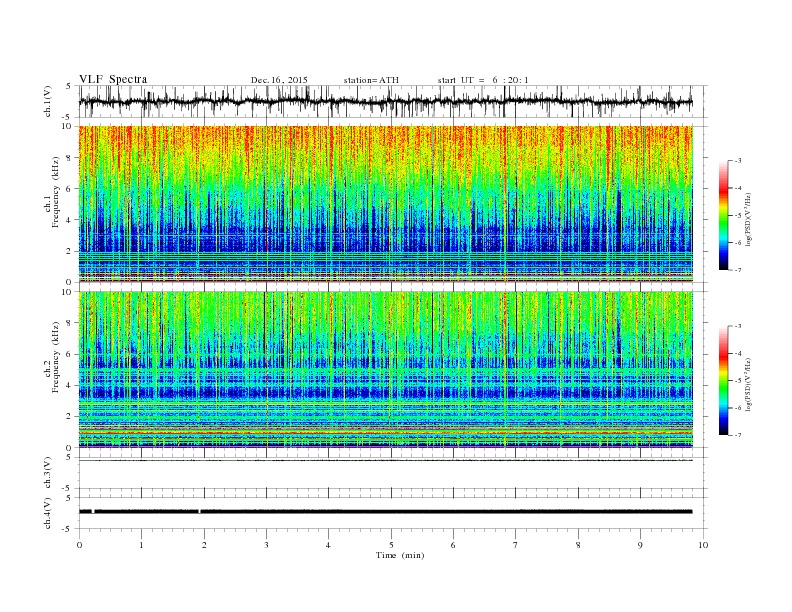This screenshot has width=792, height=612.
Task: Click the "-3" tick on the ch.2 colorbar
Action: [738, 326]
